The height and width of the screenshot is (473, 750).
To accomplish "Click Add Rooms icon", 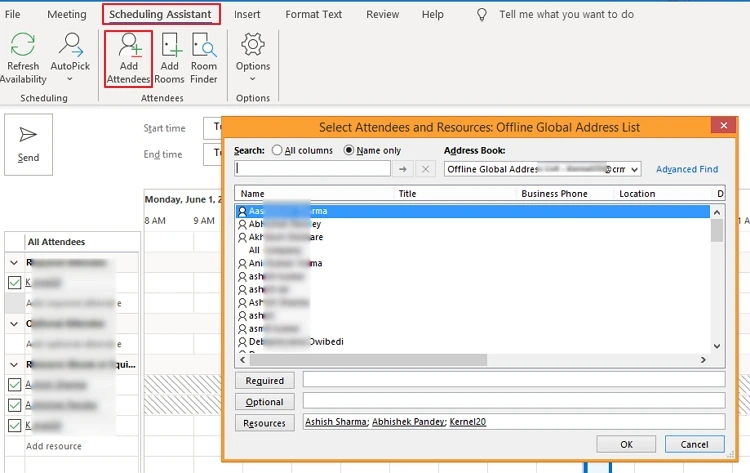I will click(x=170, y=44).
